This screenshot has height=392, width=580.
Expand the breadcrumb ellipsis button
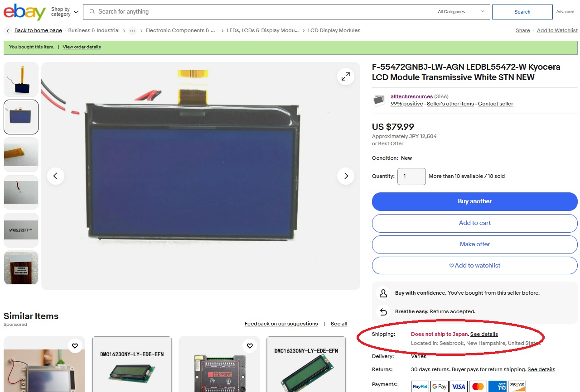pyautogui.click(x=132, y=31)
